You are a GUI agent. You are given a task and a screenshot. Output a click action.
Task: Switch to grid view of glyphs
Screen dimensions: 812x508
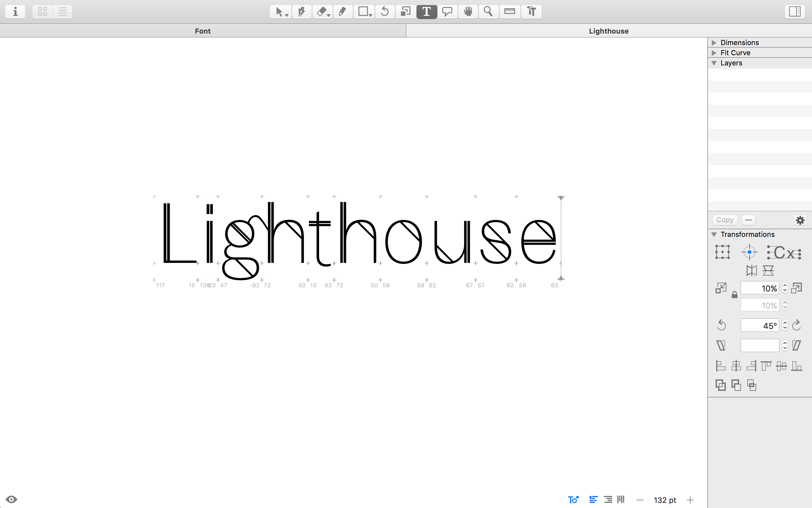pos(43,12)
